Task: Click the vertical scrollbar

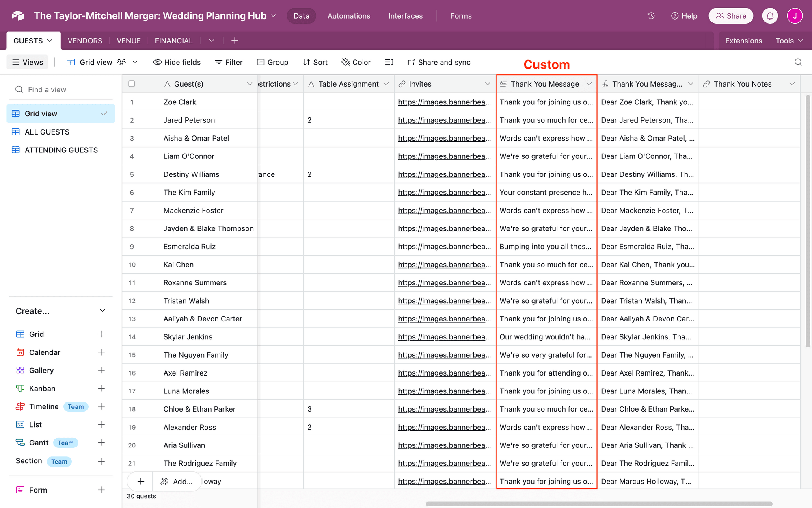Action: pos(808,221)
